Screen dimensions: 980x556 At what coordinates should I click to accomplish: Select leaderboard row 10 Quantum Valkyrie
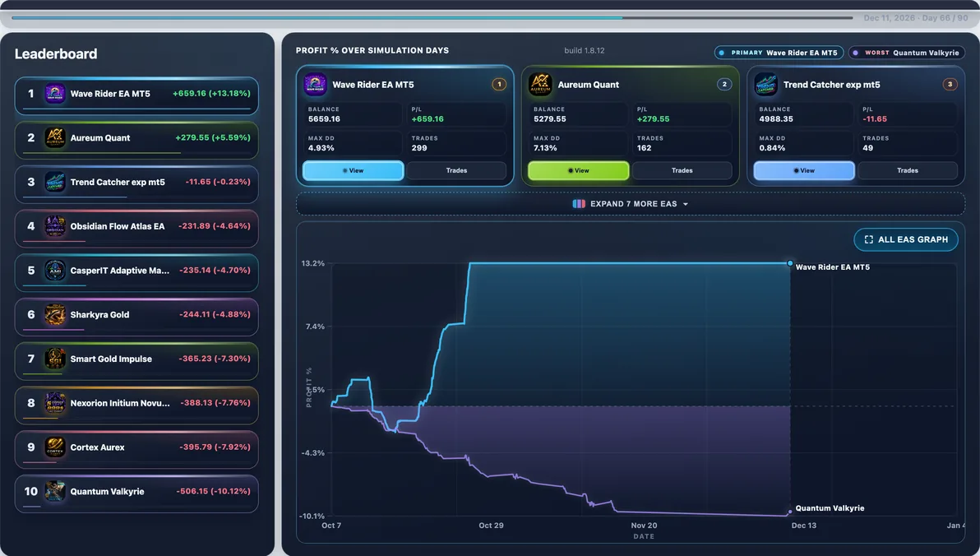[x=136, y=493]
